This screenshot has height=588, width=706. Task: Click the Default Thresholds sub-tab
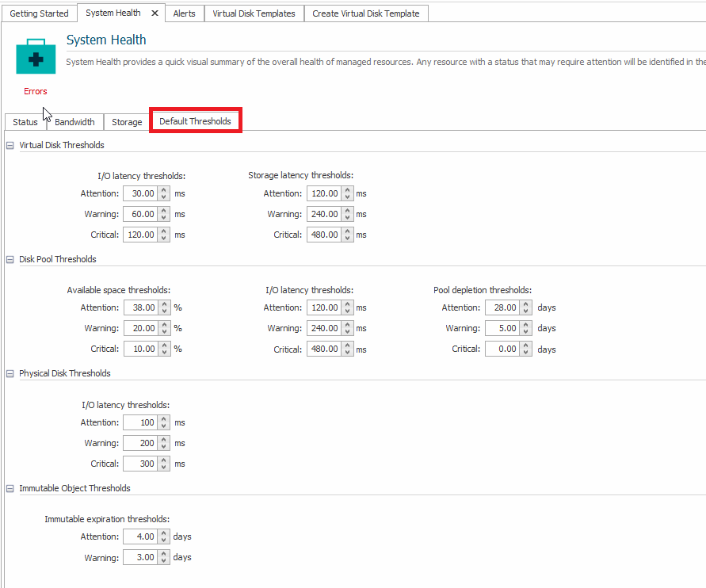[x=195, y=121]
